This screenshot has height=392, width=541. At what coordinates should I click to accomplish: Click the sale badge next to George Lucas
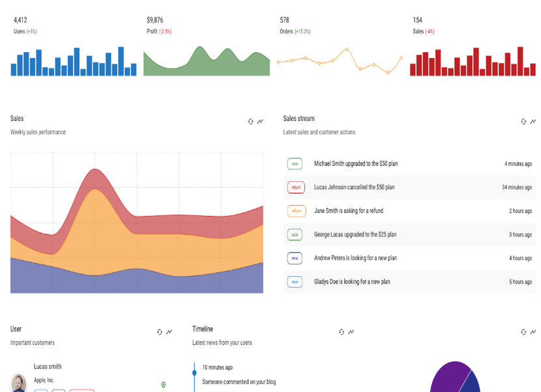295,234
